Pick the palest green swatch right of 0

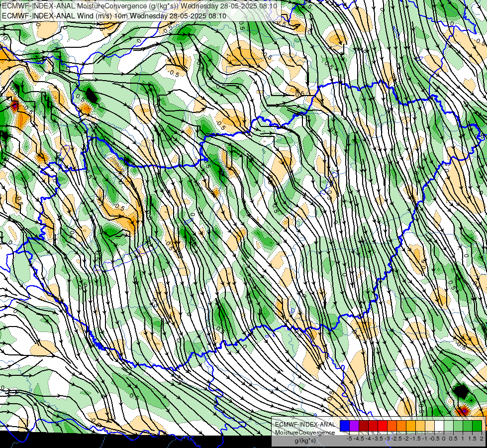(449, 426)
